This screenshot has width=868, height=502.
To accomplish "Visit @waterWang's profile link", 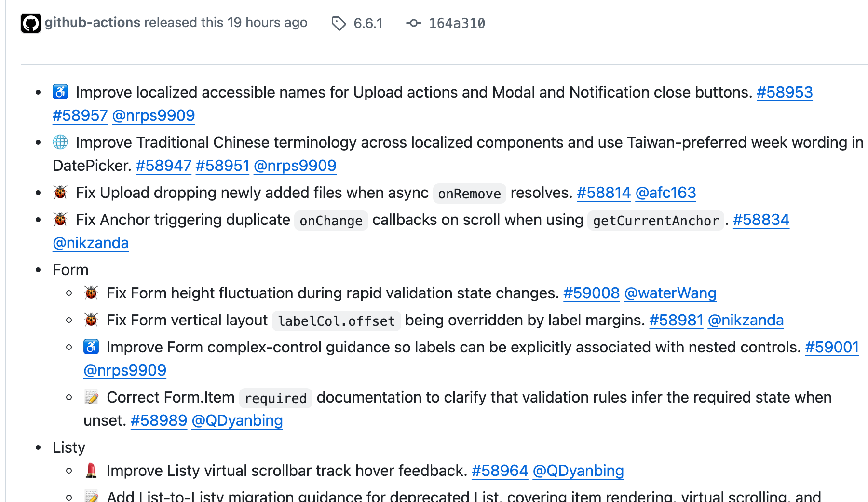I will click(x=670, y=293).
